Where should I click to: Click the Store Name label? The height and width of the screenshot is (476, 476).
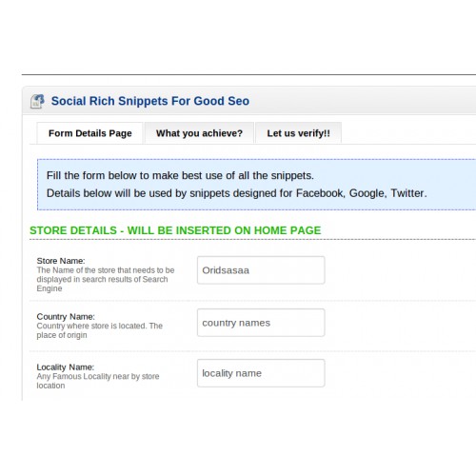click(61, 261)
